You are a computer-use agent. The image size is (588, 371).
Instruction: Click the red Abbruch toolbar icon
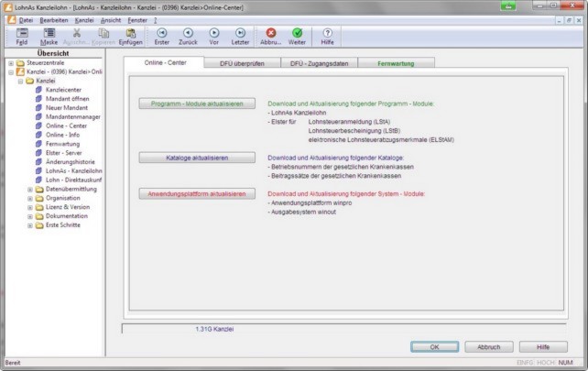271,37
